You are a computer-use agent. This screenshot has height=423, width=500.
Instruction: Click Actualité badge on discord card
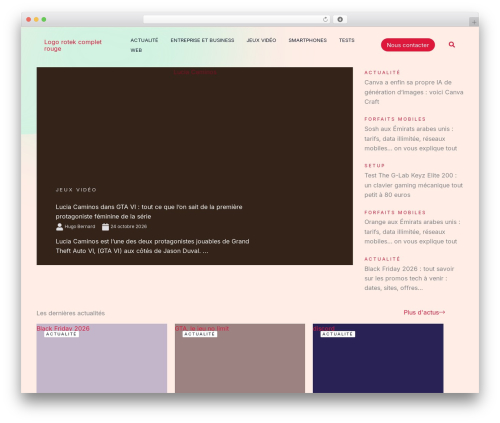(x=338, y=334)
